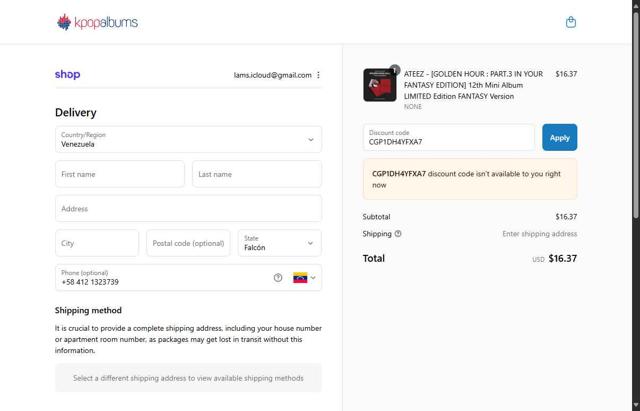Click the ATEEZ album thumbnail
The height and width of the screenshot is (411, 640).
[380, 85]
